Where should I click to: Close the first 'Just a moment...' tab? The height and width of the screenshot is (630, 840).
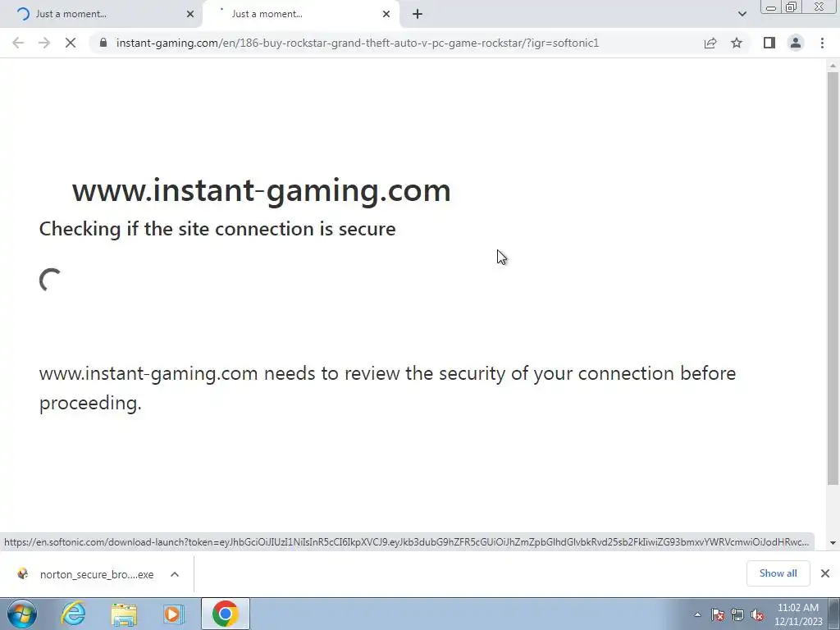pyautogui.click(x=190, y=14)
